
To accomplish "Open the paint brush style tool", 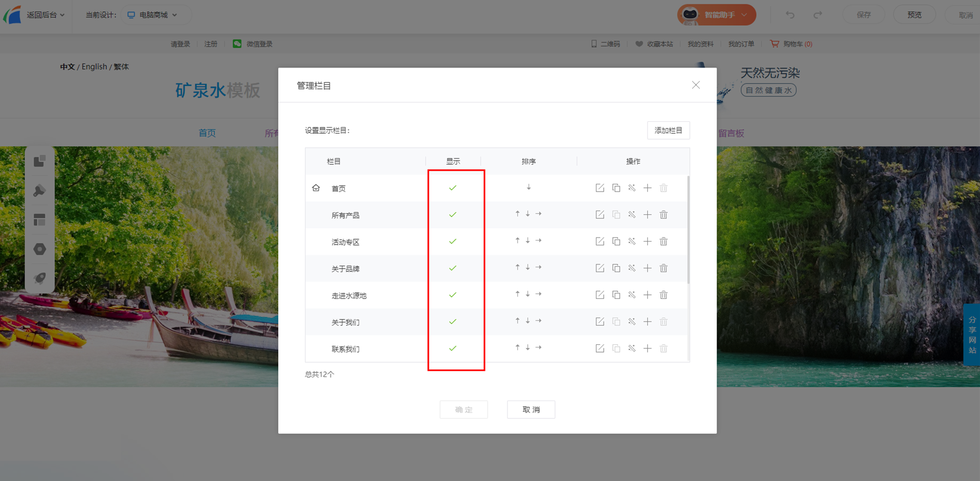I will click(40, 190).
